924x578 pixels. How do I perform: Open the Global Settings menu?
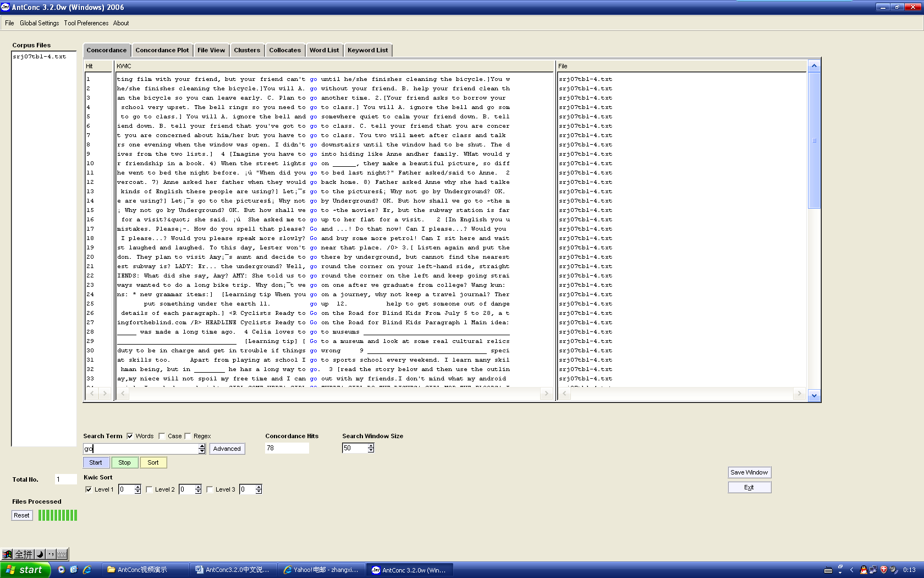(39, 23)
